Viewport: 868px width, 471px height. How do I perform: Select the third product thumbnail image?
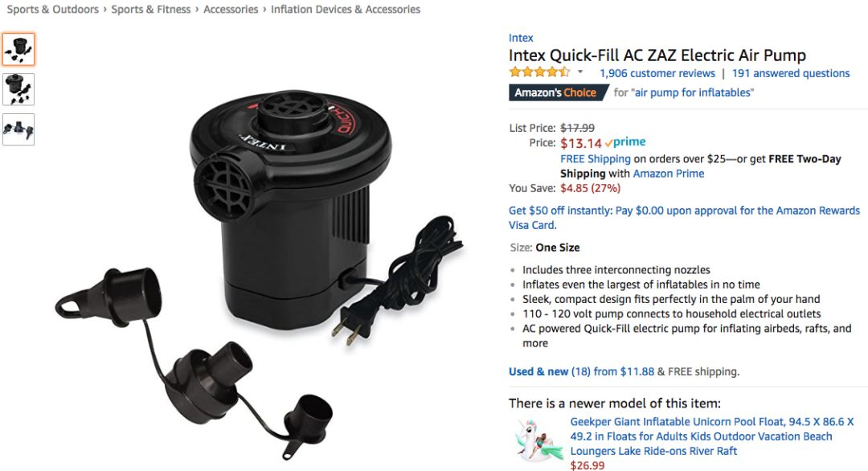tap(18, 129)
